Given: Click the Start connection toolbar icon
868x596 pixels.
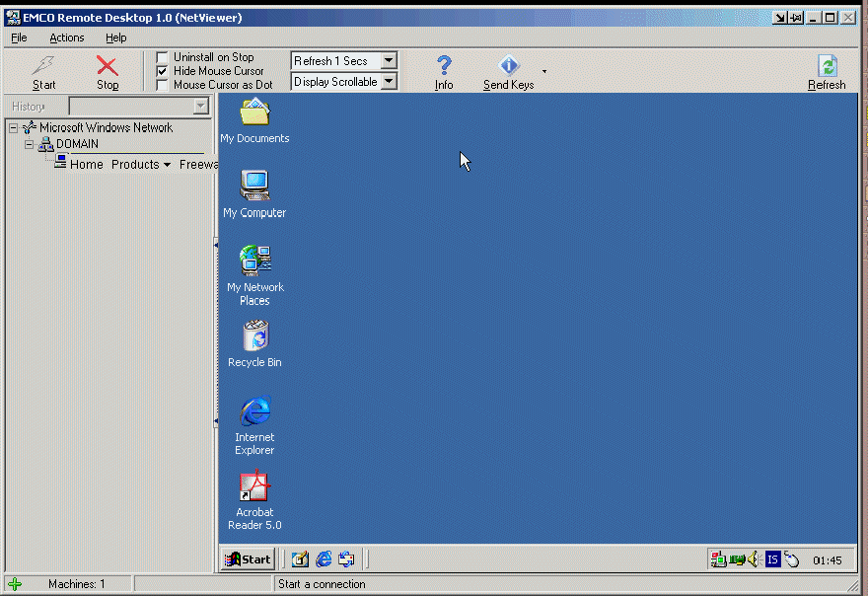Looking at the screenshot, I should [x=43, y=66].
